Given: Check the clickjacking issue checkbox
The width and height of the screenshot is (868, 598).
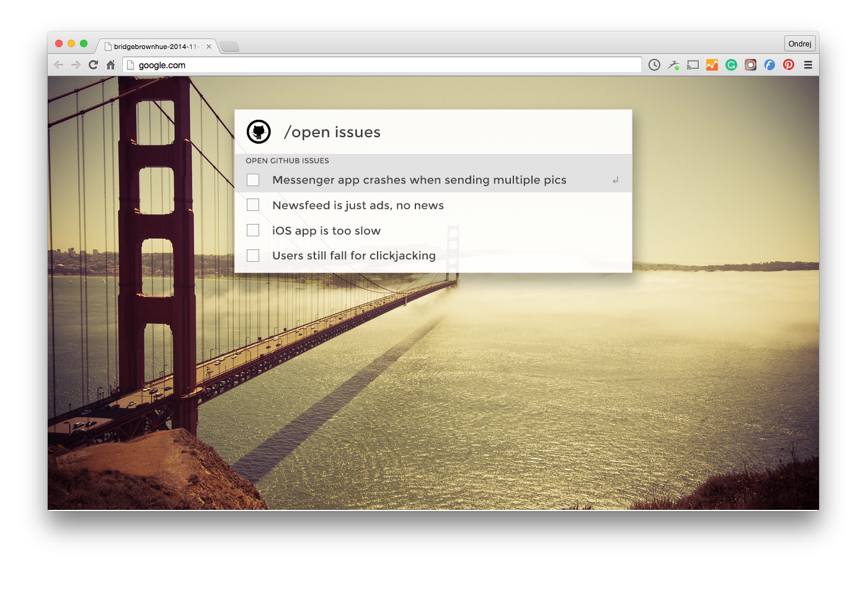Looking at the screenshot, I should (253, 256).
